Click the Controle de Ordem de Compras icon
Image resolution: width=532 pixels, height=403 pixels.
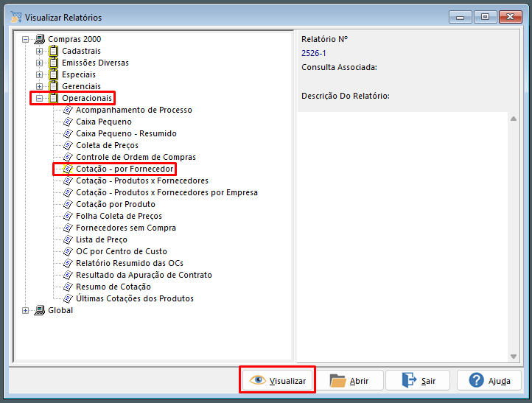(68, 157)
